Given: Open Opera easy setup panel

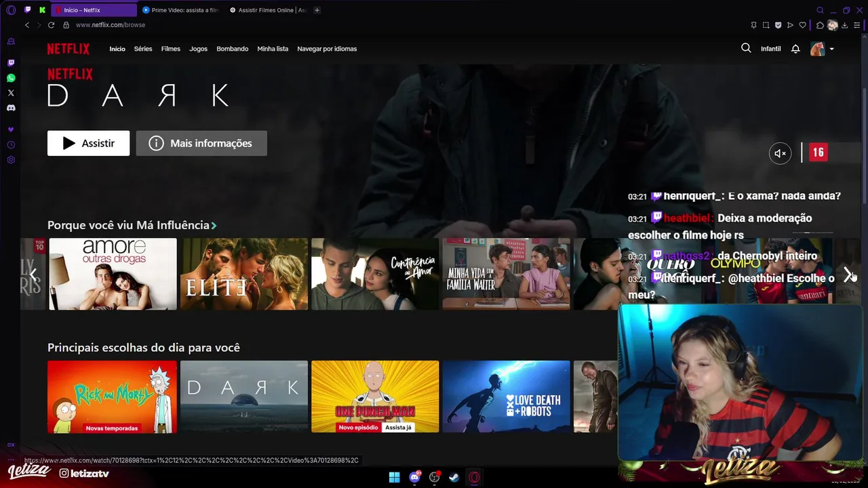Looking at the screenshot, I should pyautogui.click(x=856, y=25).
